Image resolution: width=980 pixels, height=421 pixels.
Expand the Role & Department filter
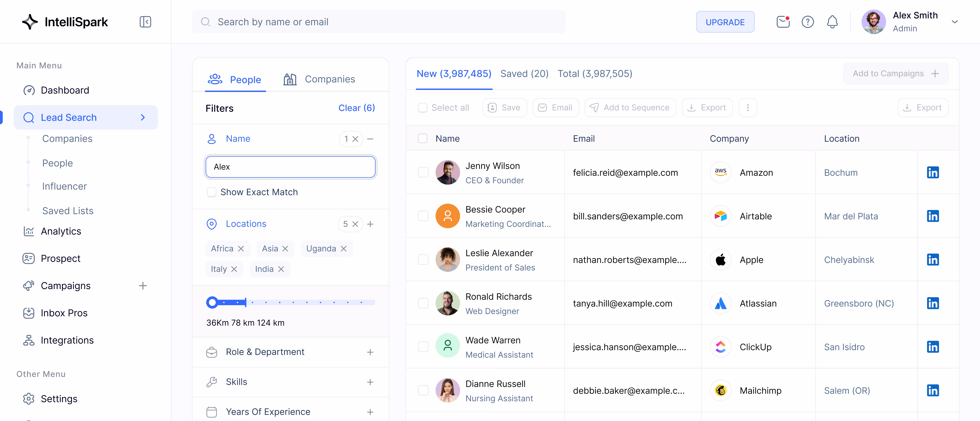click(370, 352)
